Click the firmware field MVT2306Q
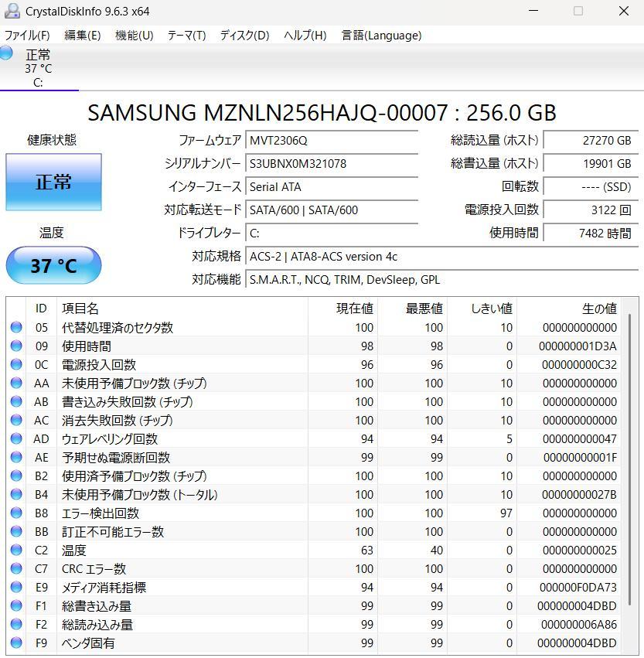The height and width of the screenshot is (658, 644). (332, 140)
